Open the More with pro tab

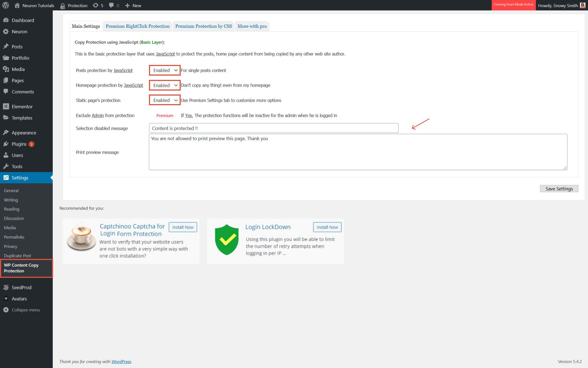pos(252,26)
